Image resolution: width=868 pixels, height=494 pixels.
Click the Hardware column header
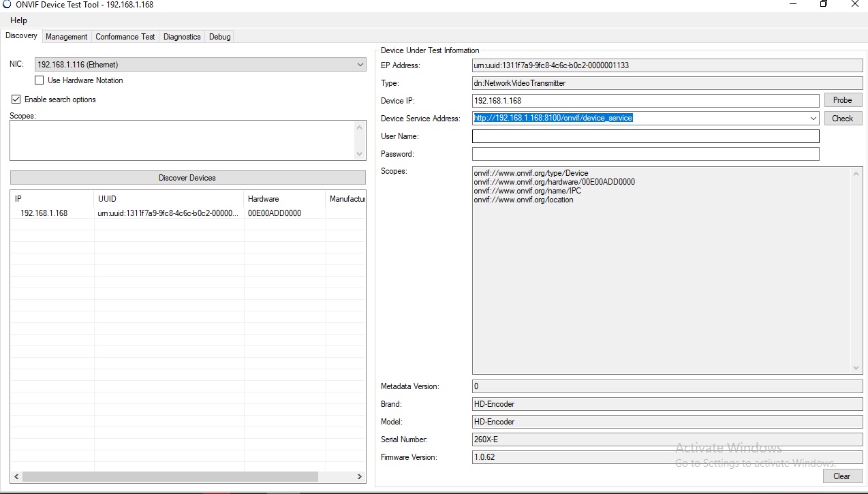pos(285,199)
